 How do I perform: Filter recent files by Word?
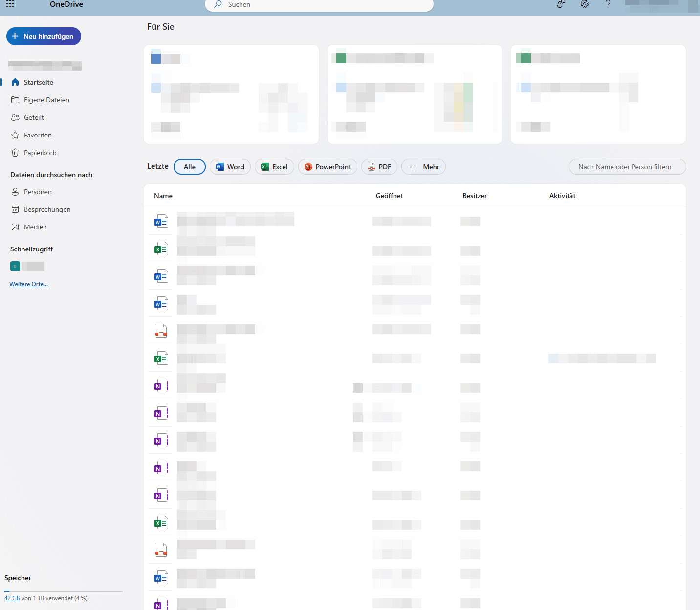(x=230, y=167)
